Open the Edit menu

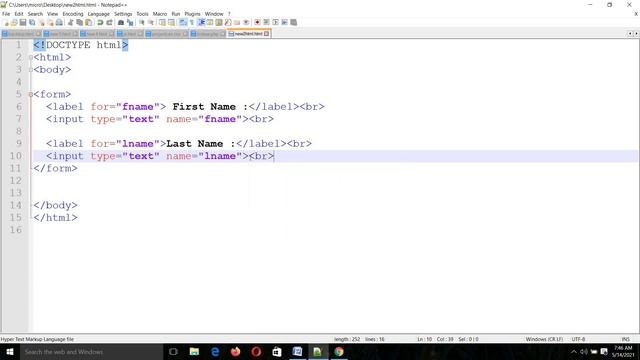[19, 14]
